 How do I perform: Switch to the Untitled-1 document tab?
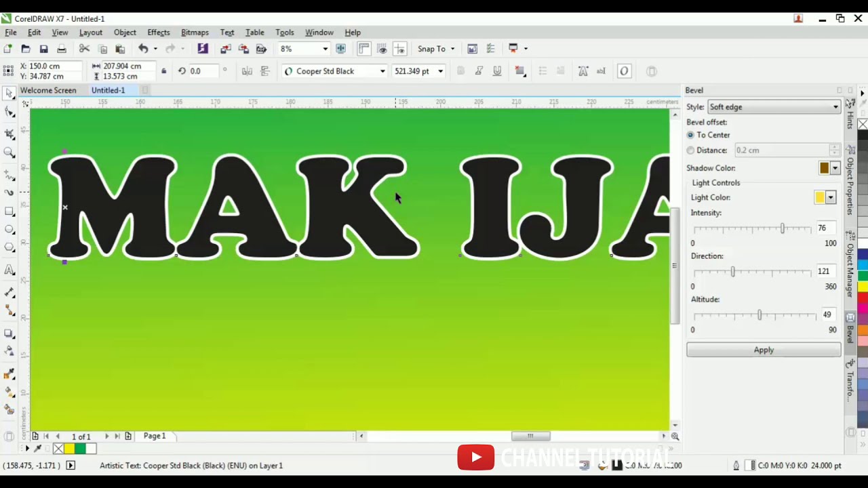point(108,90)
